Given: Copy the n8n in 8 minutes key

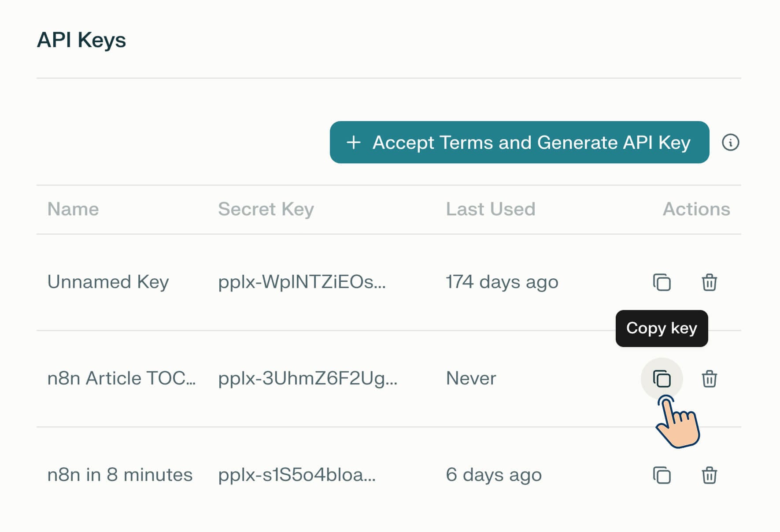Looking at the screenshot, I should click(662, 475).
